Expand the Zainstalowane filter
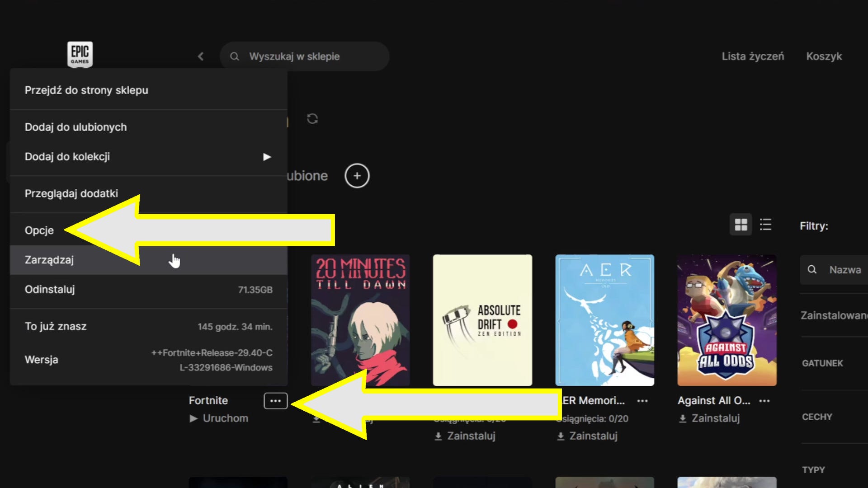Image resolution: width=868 pixels, height=488 pixels. 834,315
